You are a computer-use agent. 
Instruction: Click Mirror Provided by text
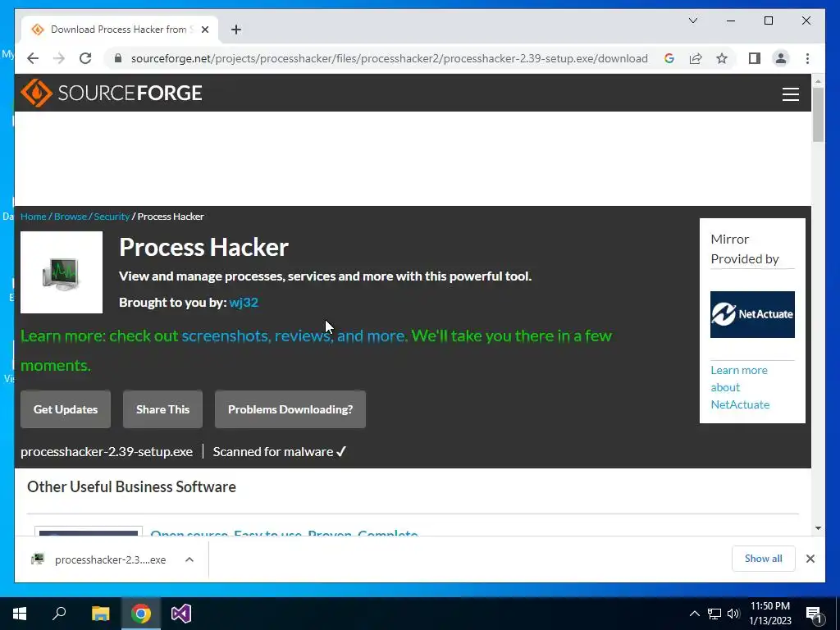[745, 249]
